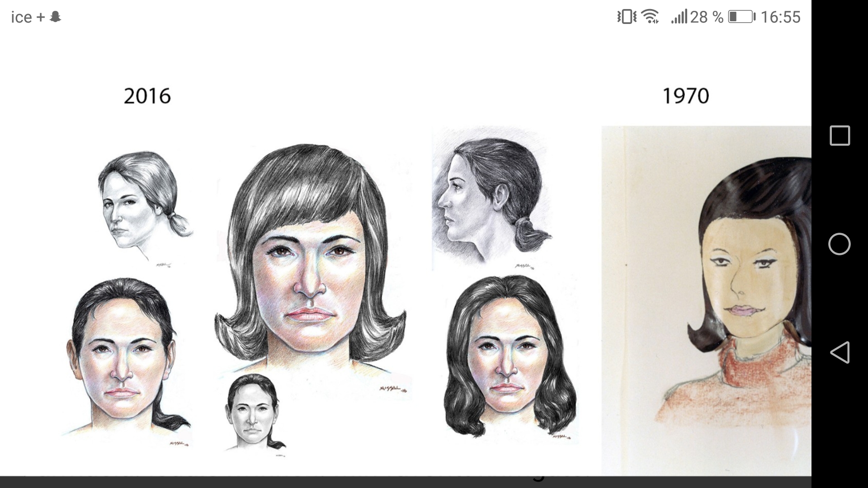Tap the vibrate mode status icon
The image size is (868, 488).
pos(627,17)
